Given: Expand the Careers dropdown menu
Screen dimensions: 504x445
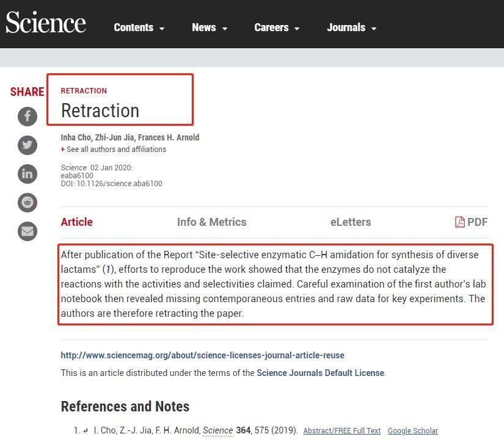Looking at the screenshot, I should (x=277, y=27).
